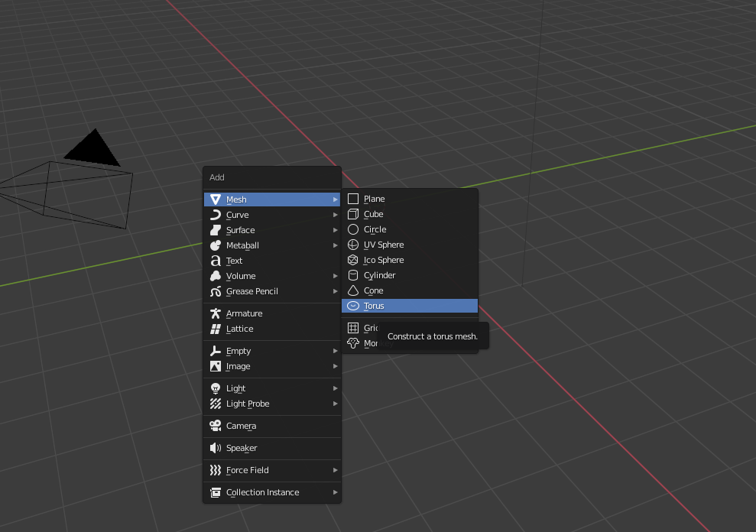
Task: Expand the Volume submenu arrow
Action: (x=335, y=276)
